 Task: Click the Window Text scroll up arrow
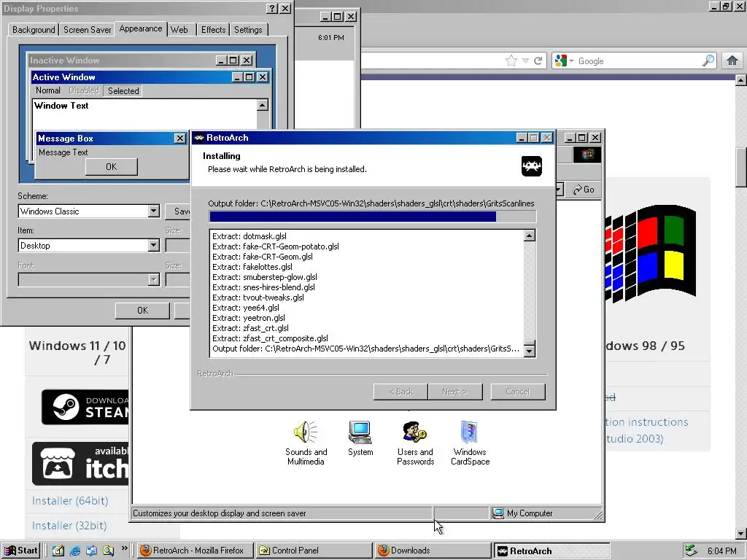[x=263, y=105]
